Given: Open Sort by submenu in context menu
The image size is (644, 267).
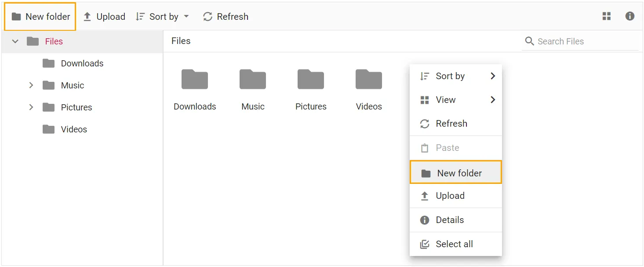Looking at the screenshot, I should click(x=456, y=76).
